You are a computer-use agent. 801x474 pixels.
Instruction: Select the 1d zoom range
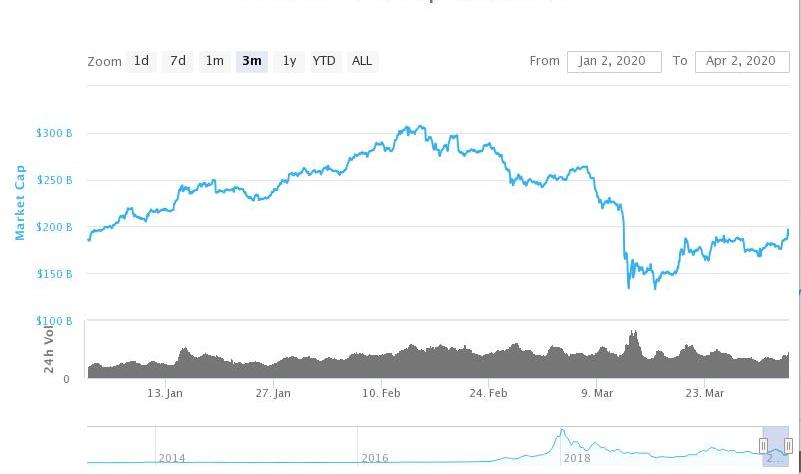click(141, 61)
